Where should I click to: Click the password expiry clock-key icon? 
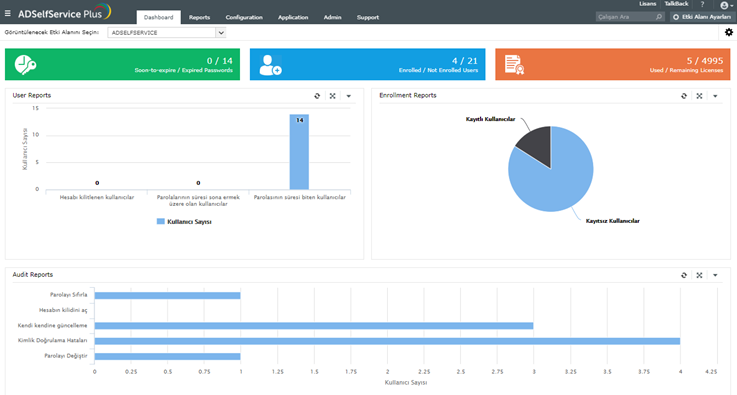(x=25, y=65)
